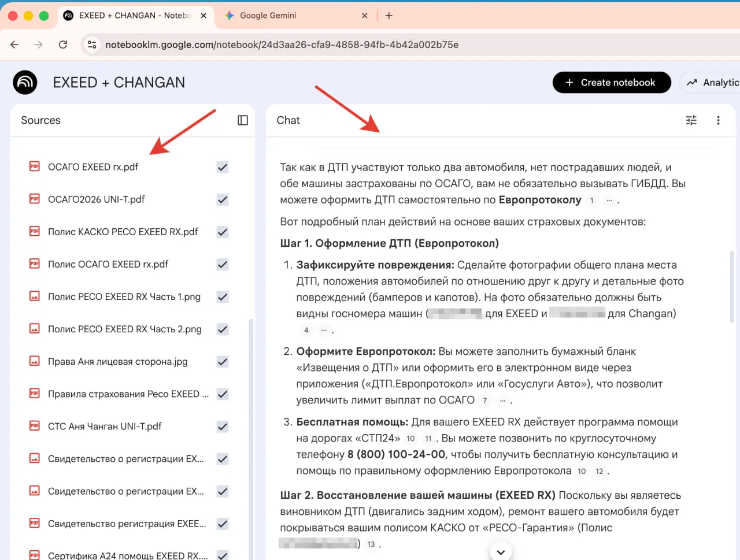Image resolution: width=740 pixels, height=560 pixels.
Task: Toggle checkbox for Свидетельство регистрация EXEE
Action: 223,524
